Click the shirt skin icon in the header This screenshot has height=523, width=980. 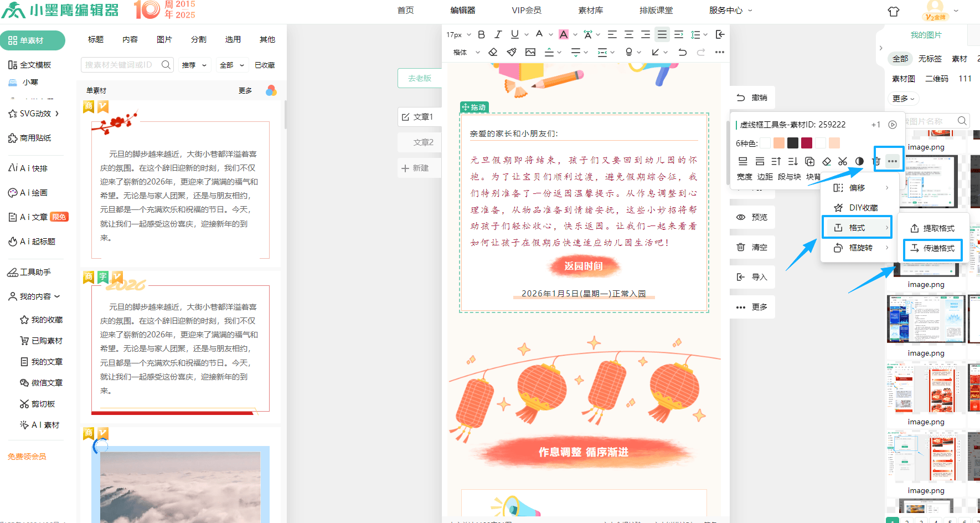[894, 11]
